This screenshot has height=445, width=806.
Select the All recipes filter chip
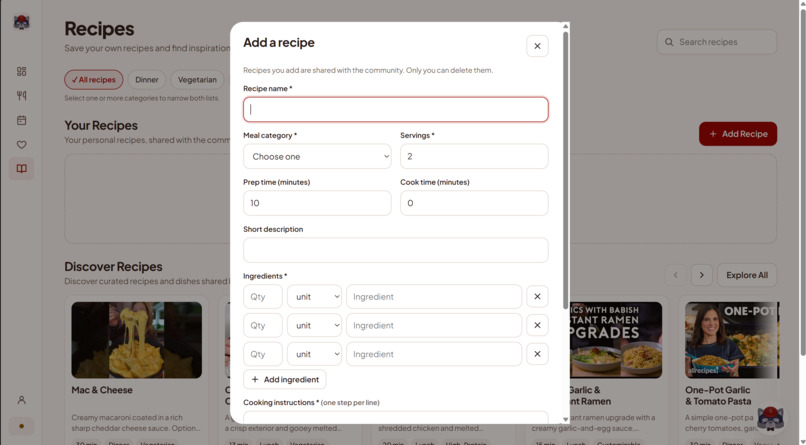click(94, 80)
